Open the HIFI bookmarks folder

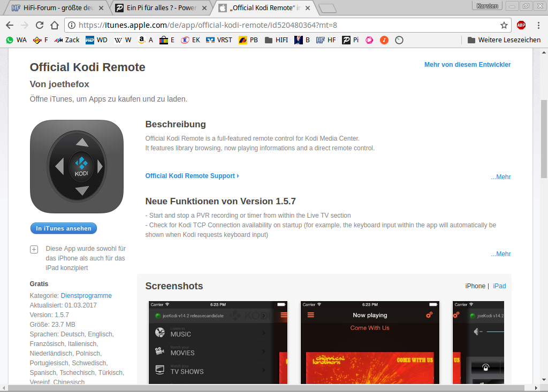point(276,40)
